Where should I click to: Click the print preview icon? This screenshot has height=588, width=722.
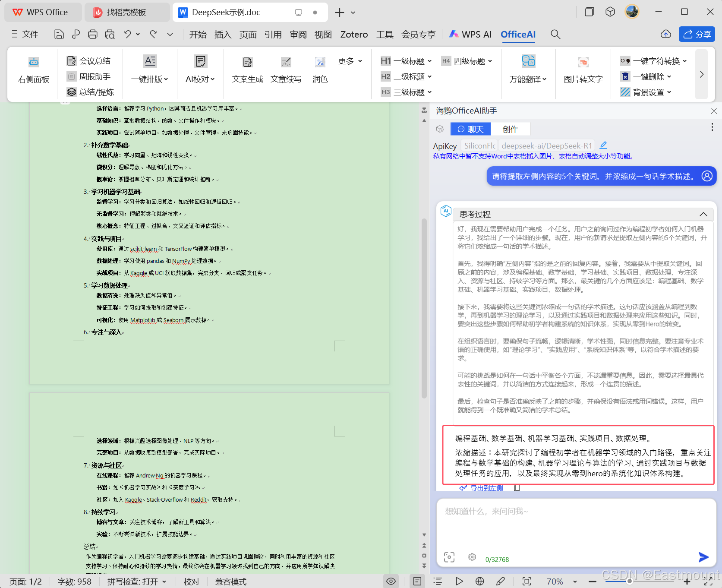click(x=110, y=34)
